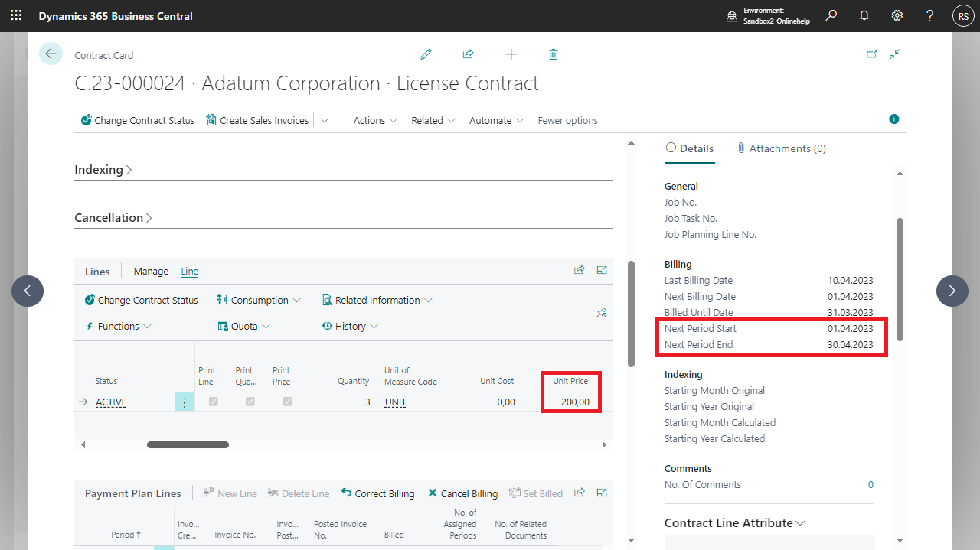Collapse the page with the shrink icon
The height and width of the screenshot is (550, 980).
pyautogui.click(x=894, y=54)
